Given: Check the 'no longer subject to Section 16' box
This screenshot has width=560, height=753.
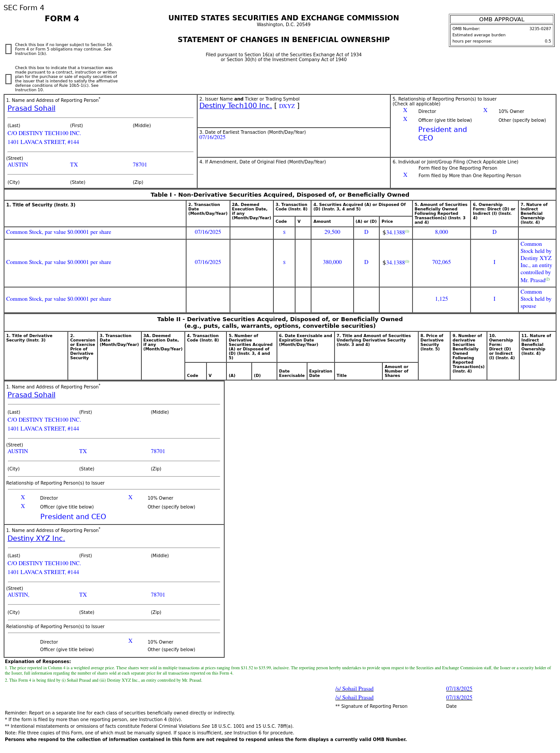Looking at the screenshot, I should click(x=8, y=49).
